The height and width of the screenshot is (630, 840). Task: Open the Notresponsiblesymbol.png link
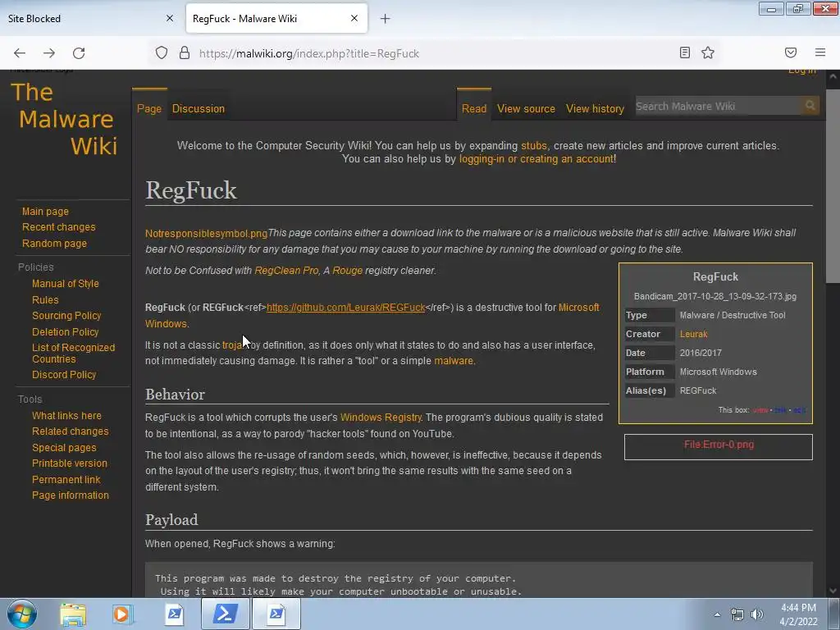(206, 234)
